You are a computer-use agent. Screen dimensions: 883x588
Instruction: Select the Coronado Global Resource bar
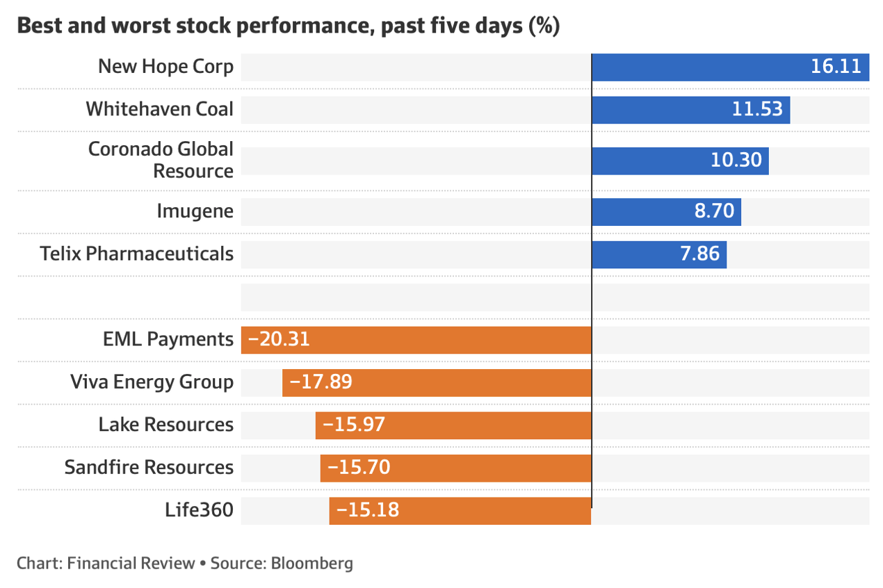[x=680, y=161]
